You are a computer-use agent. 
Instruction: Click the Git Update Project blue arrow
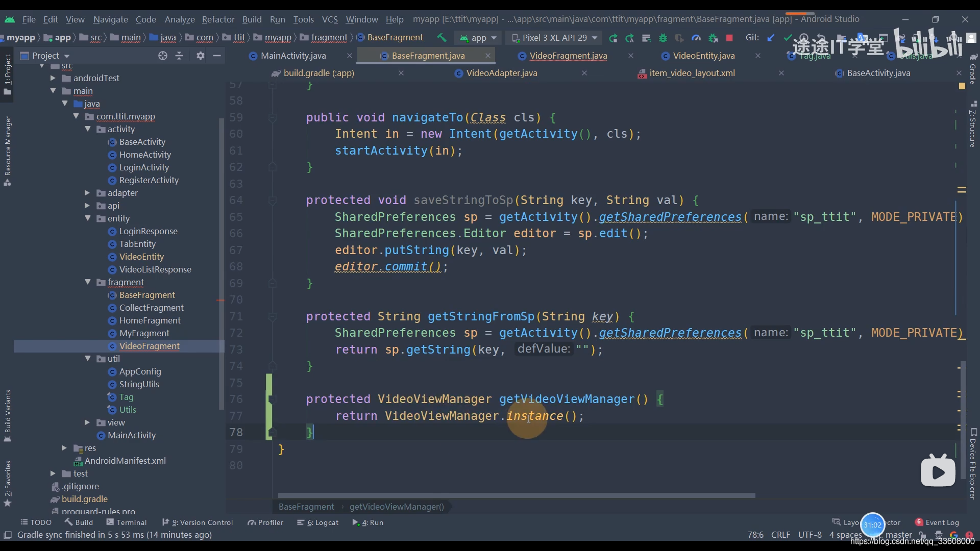[x=771, y=38]
